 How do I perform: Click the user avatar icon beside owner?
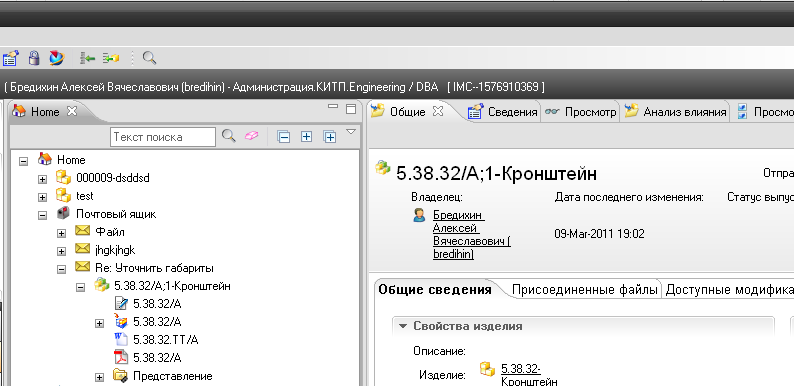(419, 215)
